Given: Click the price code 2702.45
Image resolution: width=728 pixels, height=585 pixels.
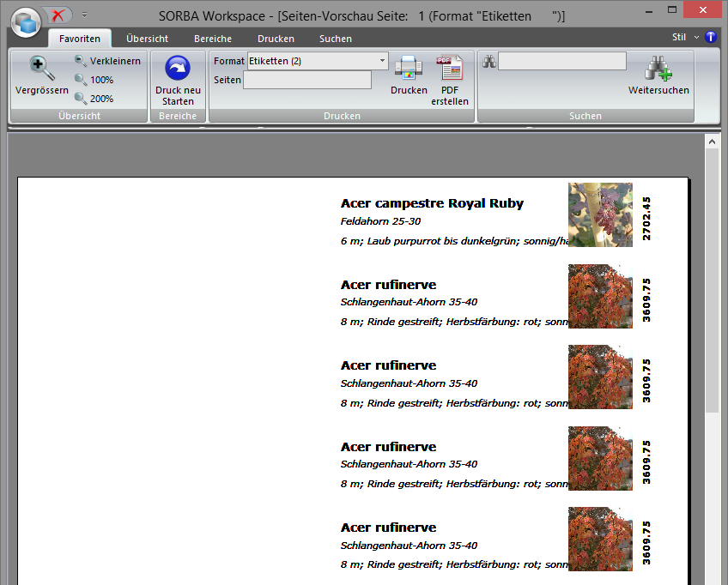Looking at the screenshot, I should point(646,219).
